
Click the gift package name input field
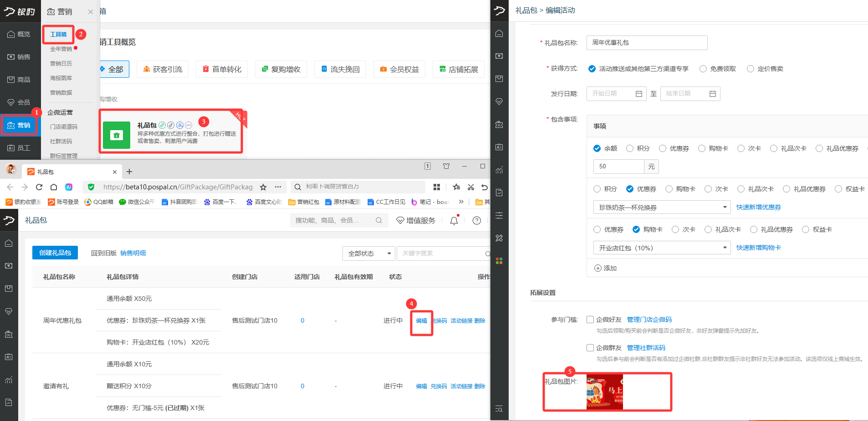coord(647,43)
